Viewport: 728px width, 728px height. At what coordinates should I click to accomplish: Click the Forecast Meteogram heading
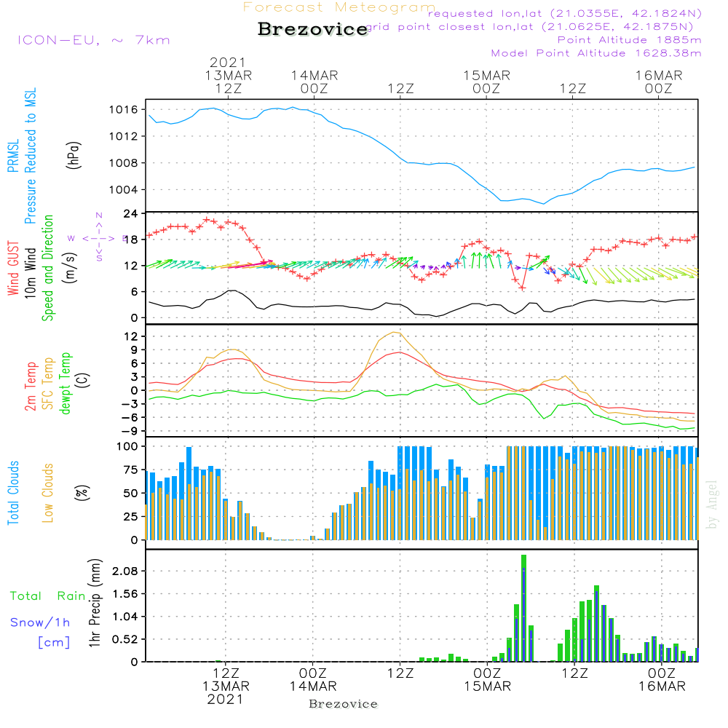[339, 7]
